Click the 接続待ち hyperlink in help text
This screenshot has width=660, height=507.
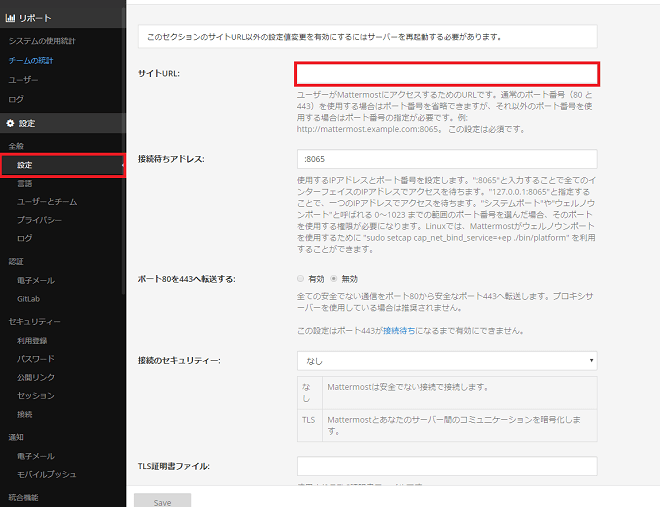(x=399, y=331)
